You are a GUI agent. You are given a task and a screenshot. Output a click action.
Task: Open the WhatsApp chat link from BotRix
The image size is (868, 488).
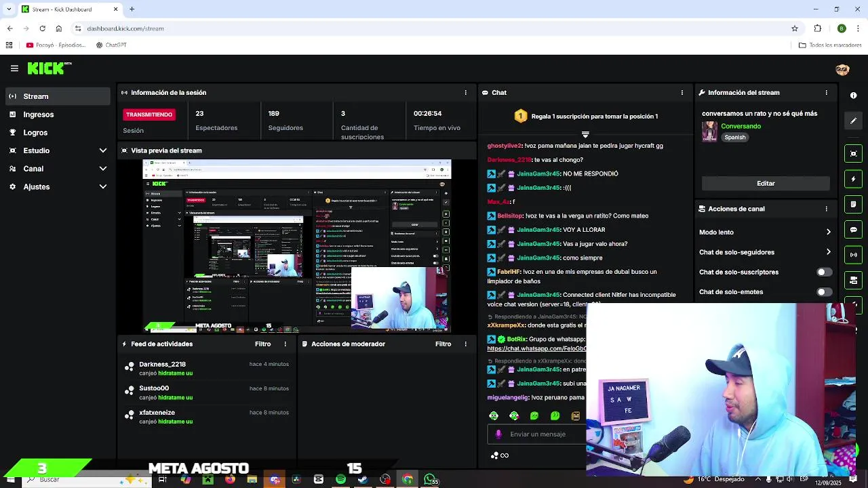[x=536, y=348]
